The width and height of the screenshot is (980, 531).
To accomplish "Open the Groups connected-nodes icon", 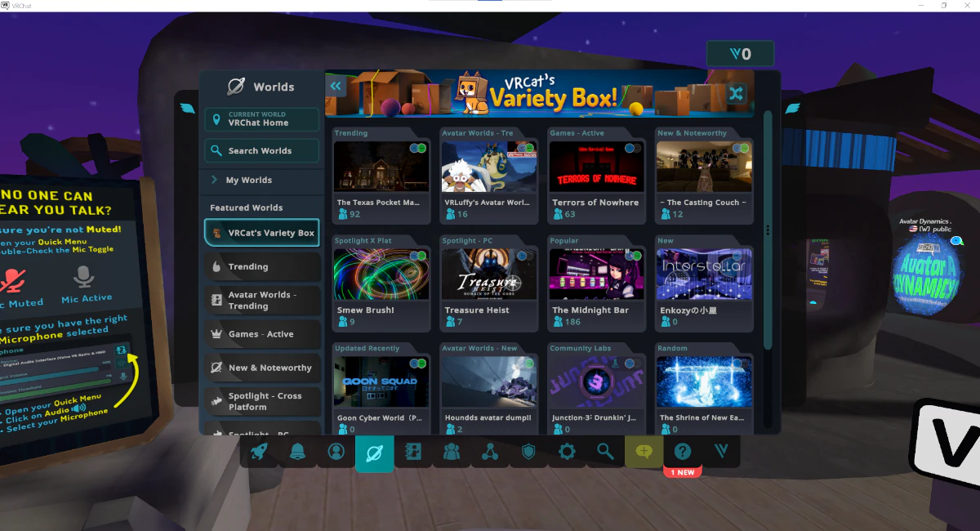I will coord(490,452).
